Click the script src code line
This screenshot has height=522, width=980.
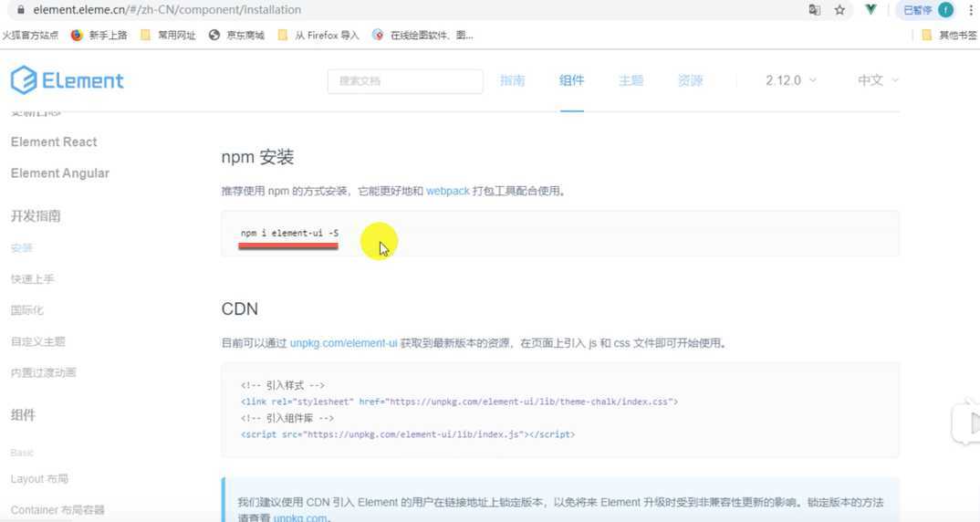point(408,433)
